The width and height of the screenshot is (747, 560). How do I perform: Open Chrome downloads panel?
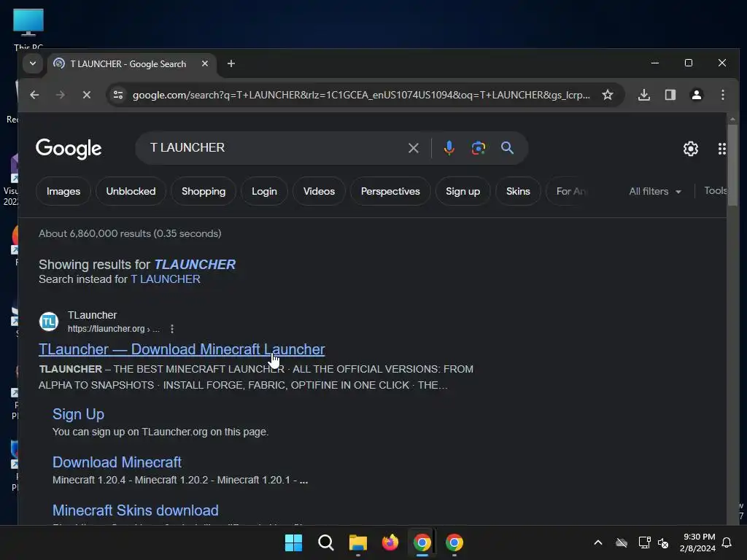click(x=643, y=95)
